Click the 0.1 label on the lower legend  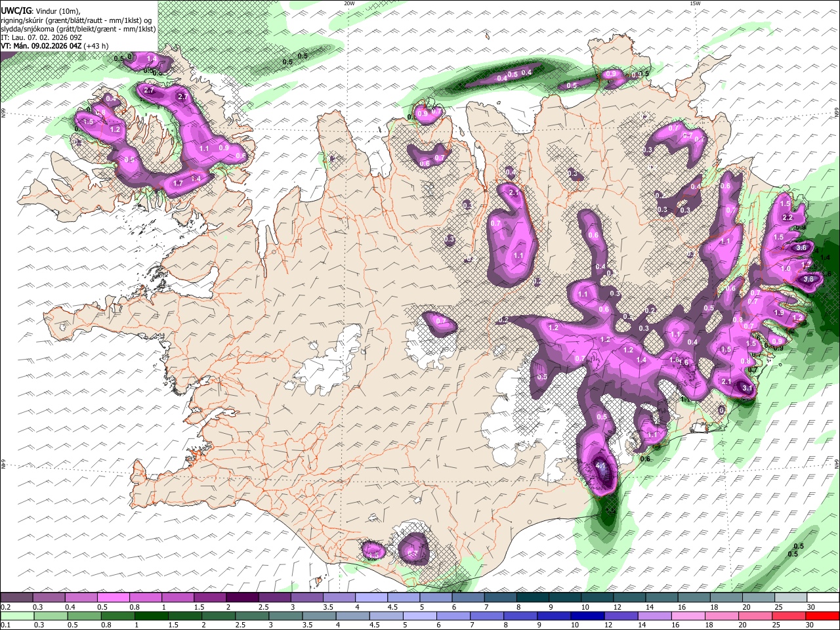click(x=5, y=625)
